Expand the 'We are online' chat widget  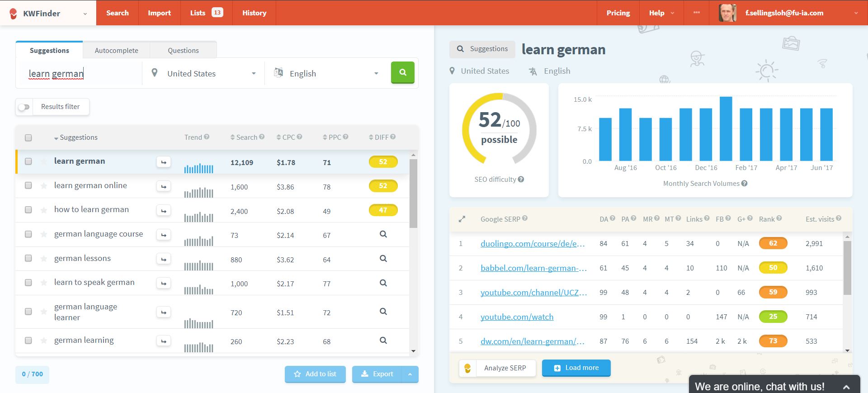(x=774, y=384)
